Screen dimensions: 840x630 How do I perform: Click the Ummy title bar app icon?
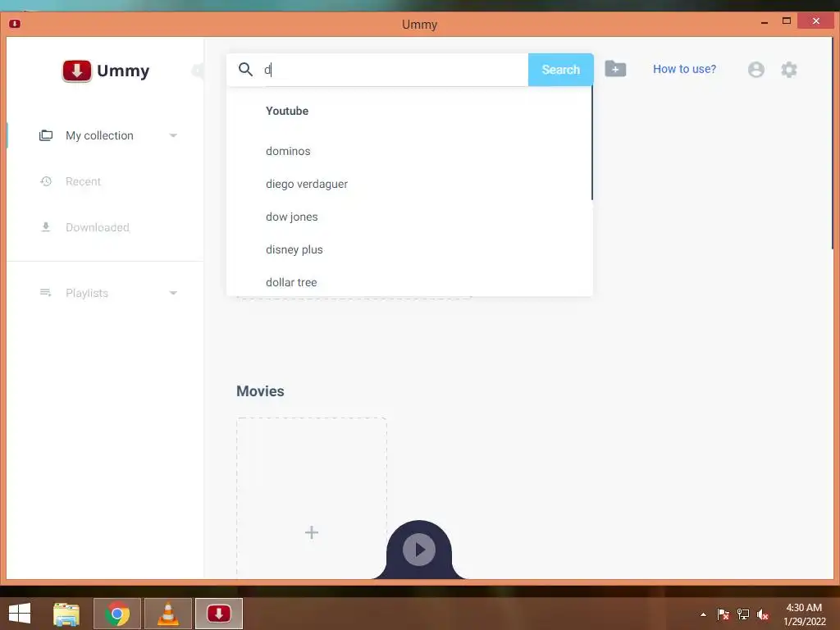pos(15,24)
